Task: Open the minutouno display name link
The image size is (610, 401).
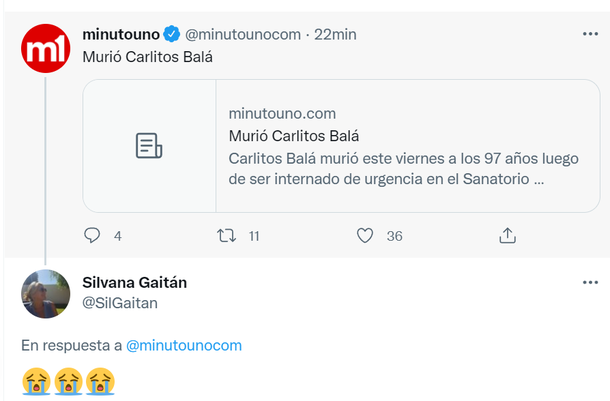Action: tap(120, 34)
